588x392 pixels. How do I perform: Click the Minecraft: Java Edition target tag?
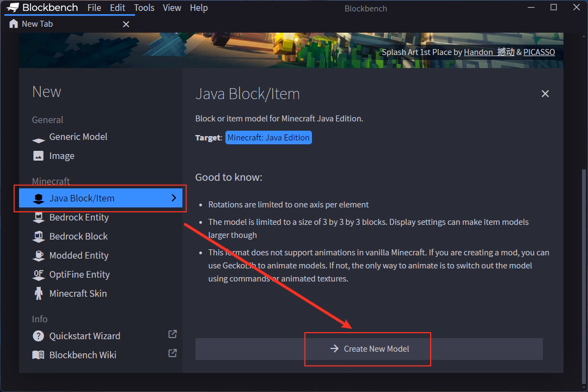(268, 138)
